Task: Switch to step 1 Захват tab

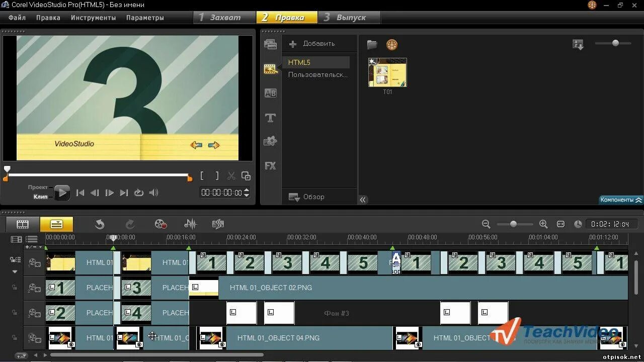Action: click(x=224, y=18)
